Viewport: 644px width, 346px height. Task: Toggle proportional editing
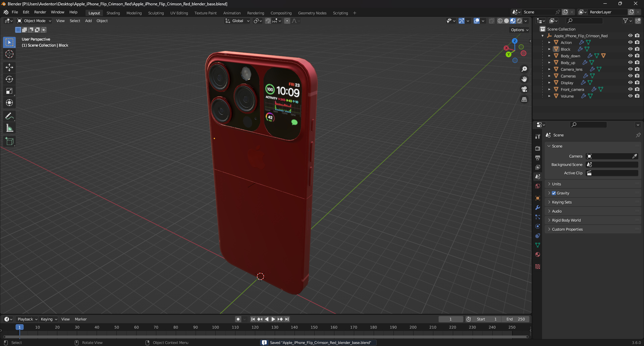[287, 21]
